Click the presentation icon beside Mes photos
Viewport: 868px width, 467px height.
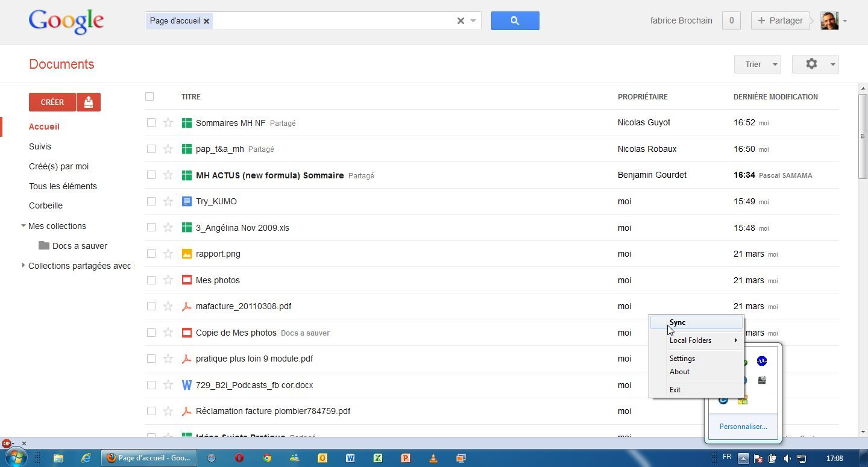pyautogui.click(x=187, y=280)
